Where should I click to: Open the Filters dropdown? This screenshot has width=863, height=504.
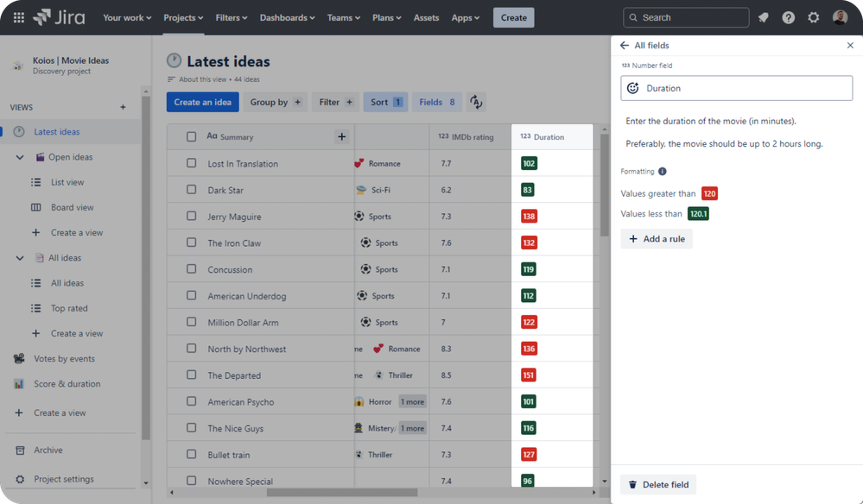pos(232,17)
